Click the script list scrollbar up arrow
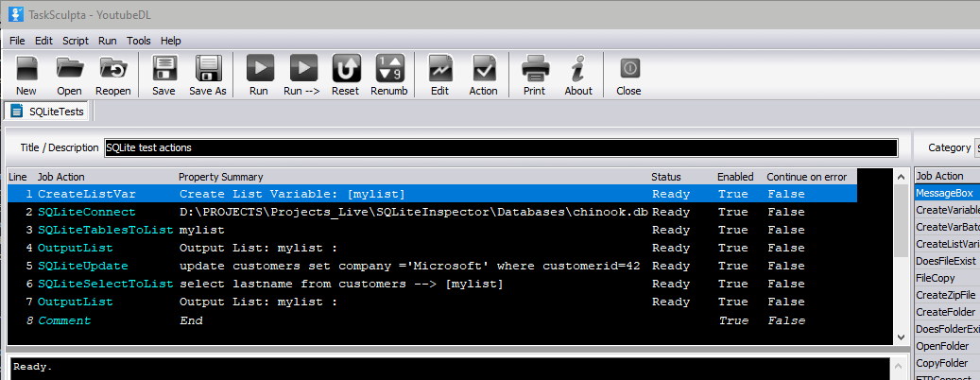980x380 pixels. tap(901, 177)
